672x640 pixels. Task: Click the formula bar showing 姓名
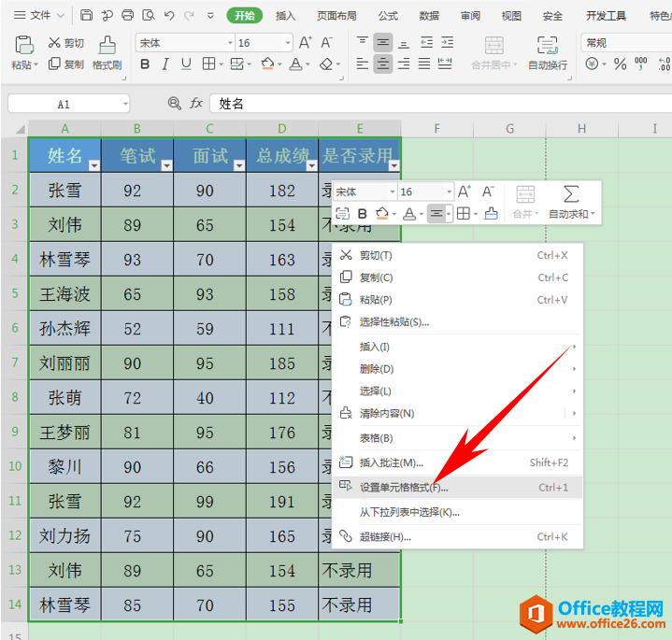pyautogui.click(x=440, y=104)
